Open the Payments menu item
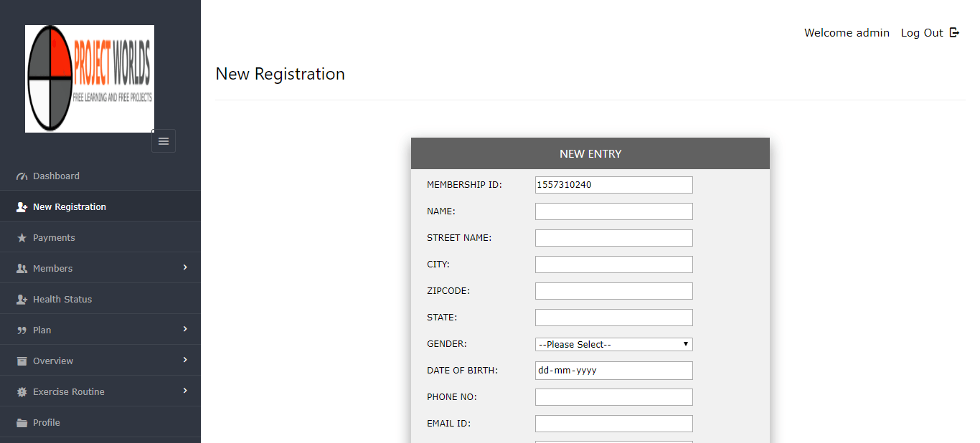 click(x=54, y=238)
